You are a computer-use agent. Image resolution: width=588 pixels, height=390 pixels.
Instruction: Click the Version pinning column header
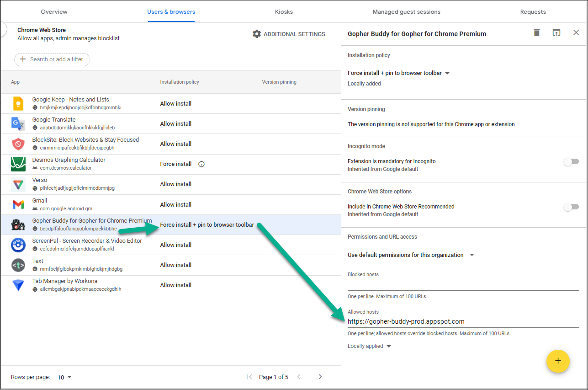pyautogui.click(x=279, y=82)
